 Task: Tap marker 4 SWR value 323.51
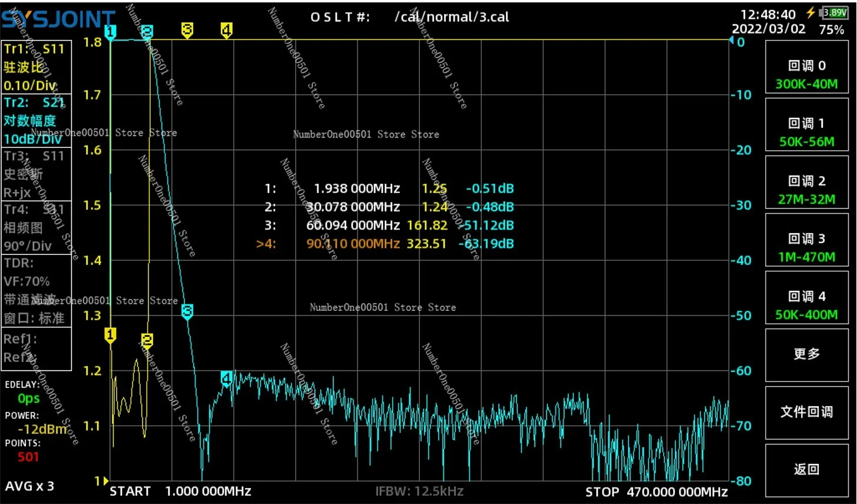[427, 243]
